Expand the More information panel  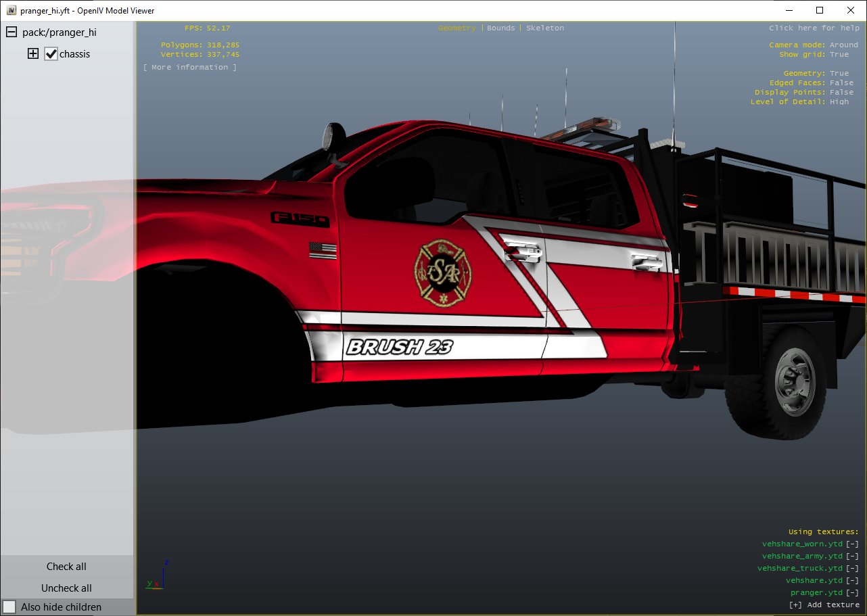coord(190,67)
